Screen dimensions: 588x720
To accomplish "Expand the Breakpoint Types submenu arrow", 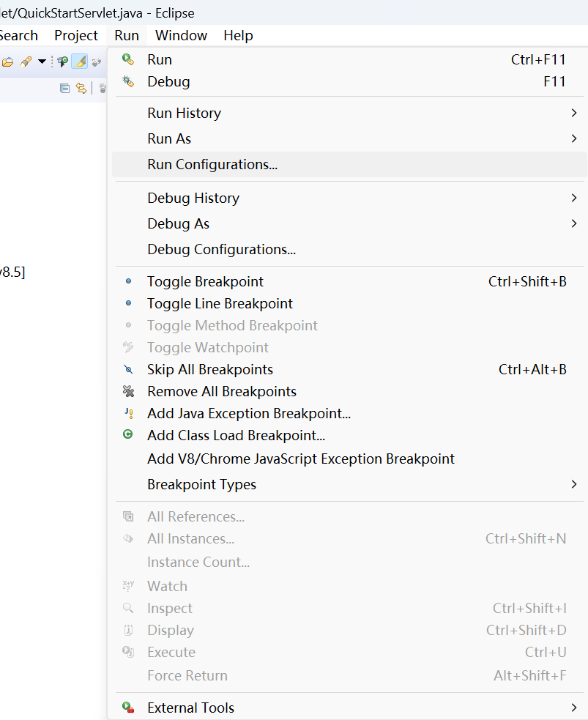I will tap(574, 484).
